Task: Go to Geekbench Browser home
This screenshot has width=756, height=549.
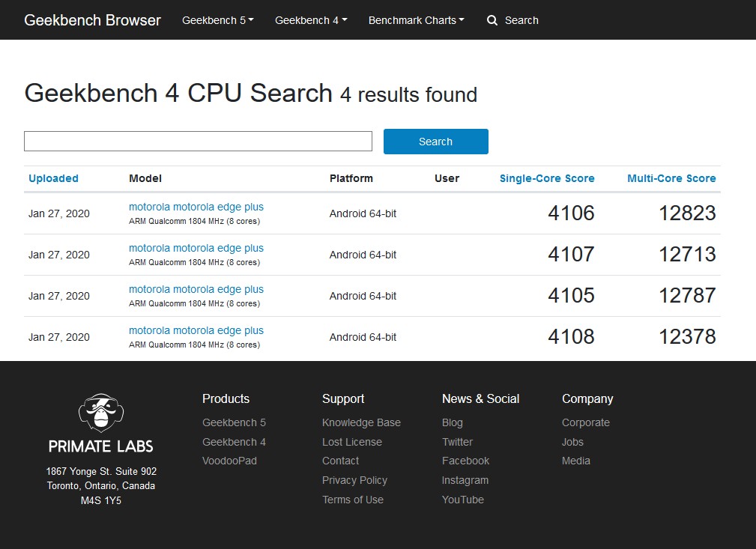Action: pos(92,20)
